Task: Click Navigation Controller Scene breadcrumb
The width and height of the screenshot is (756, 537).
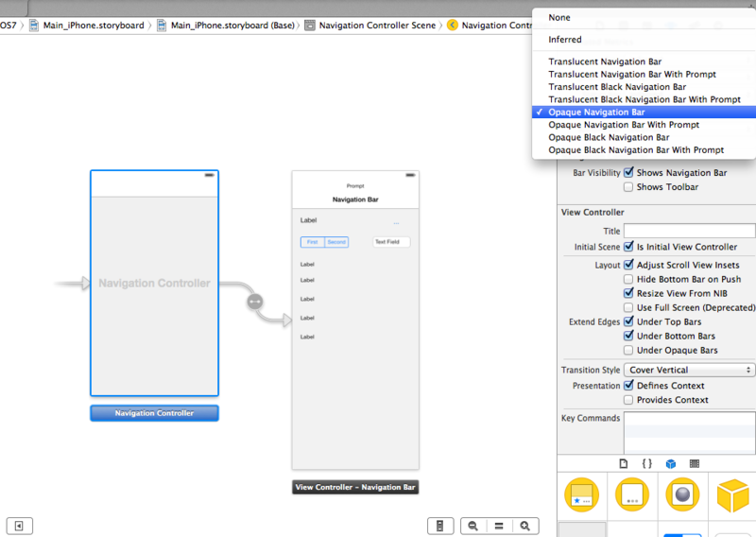Action: tap(377, 26)
